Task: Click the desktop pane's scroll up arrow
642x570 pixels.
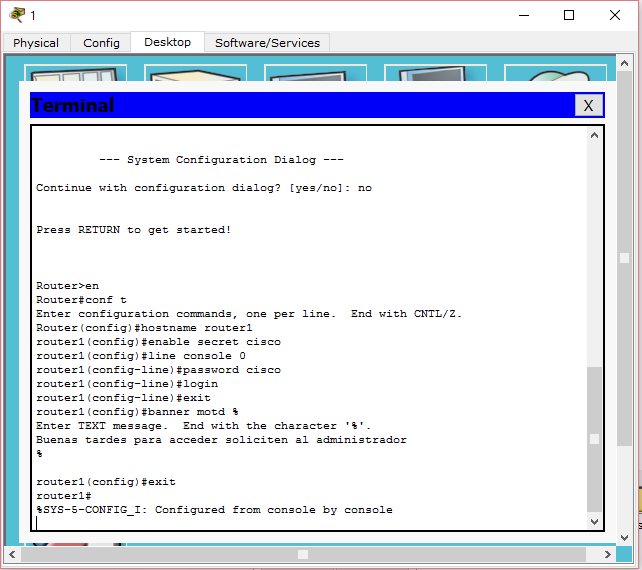Action: pyautogui.click(x=624, y=63)
